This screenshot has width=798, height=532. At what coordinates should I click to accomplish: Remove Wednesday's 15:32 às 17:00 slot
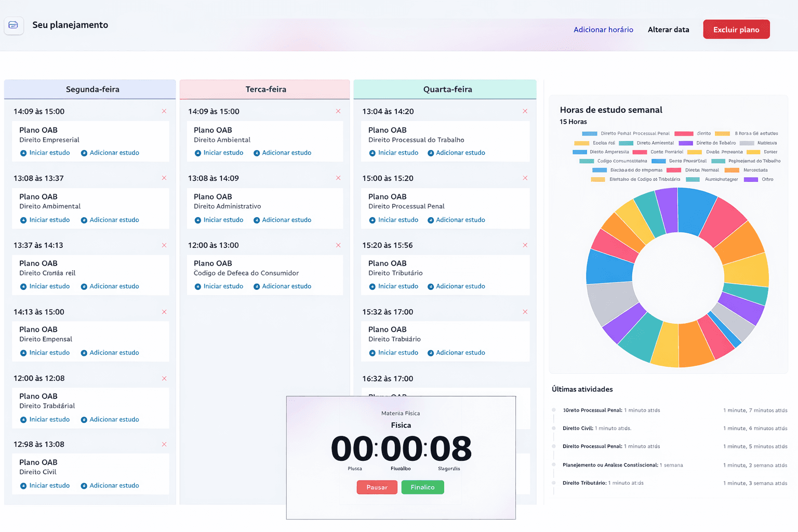(525, 312)
